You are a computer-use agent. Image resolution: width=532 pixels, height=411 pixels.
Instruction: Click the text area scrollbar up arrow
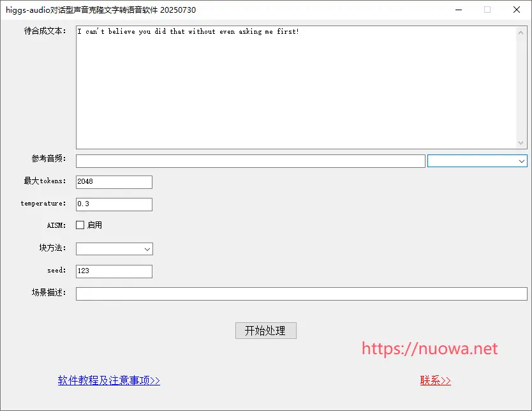pyautogui.click(x=521, y=32)
